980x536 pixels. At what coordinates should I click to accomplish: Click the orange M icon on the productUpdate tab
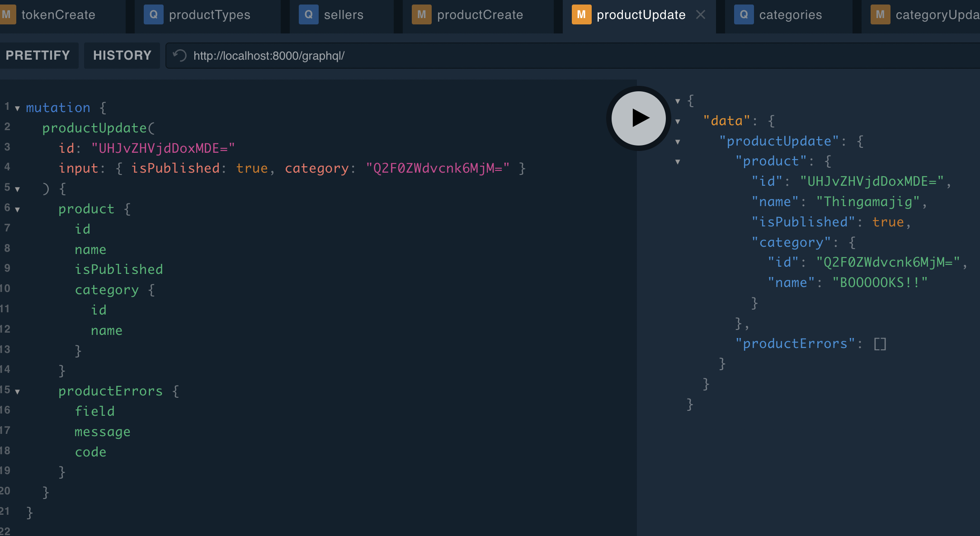click(581, 15)
